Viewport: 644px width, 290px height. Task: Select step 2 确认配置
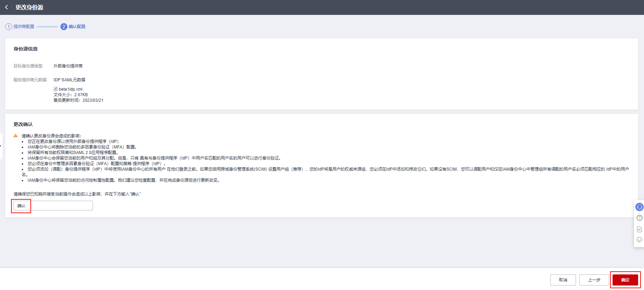(73, 27)
